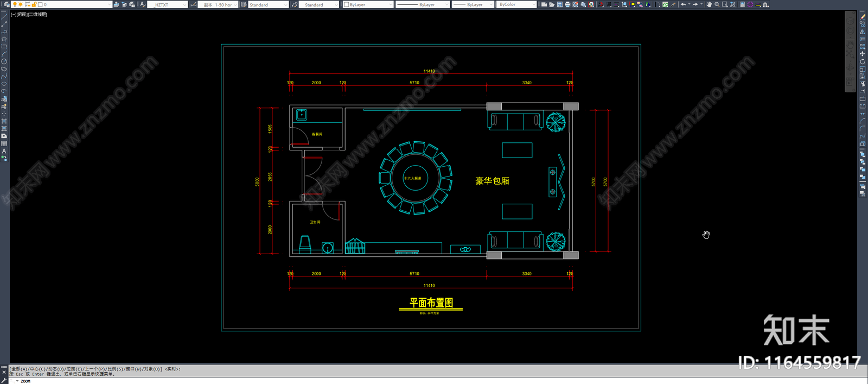The image size is (868, 384).
Task: Select the Circle draw tool
Action: [x=4, y=61]
